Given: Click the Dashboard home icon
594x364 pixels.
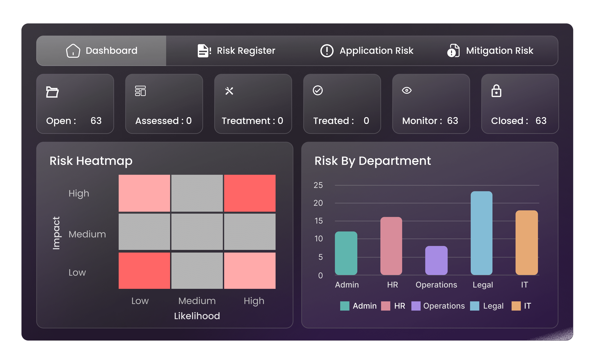Looking at the screenshot, I should click(73, 51).
